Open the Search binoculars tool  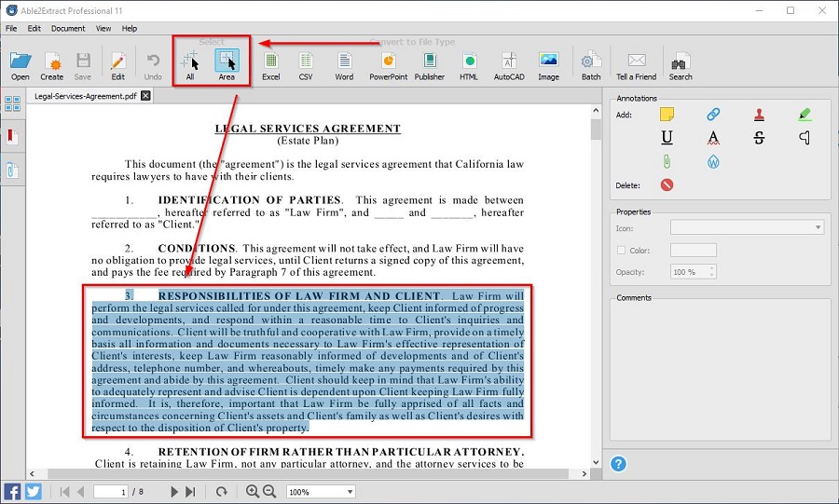pyautogui.click(x=681, y=66)
